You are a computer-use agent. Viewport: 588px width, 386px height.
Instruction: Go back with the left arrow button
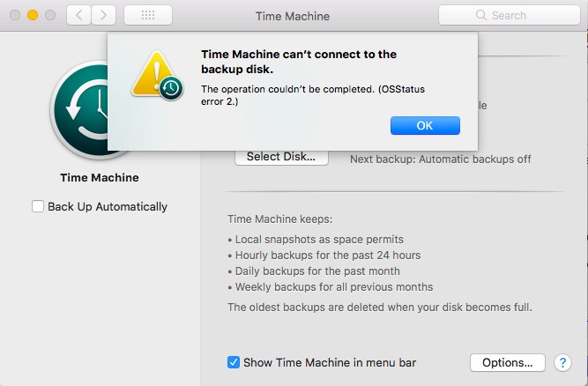tap(78, 15)
